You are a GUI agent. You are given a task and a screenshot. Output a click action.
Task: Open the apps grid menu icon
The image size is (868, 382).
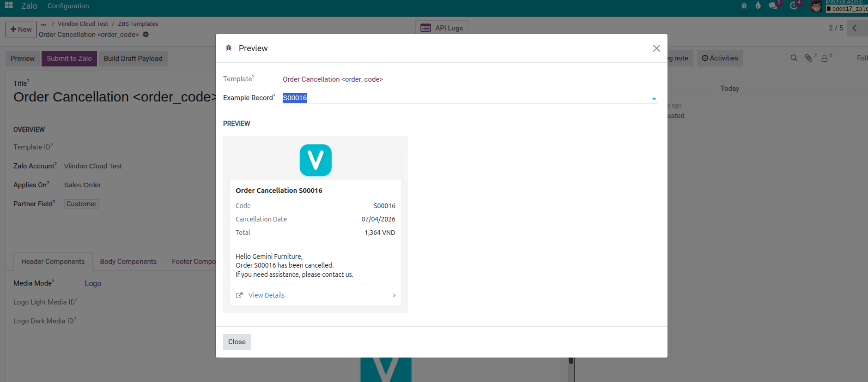tap(9, 6)
